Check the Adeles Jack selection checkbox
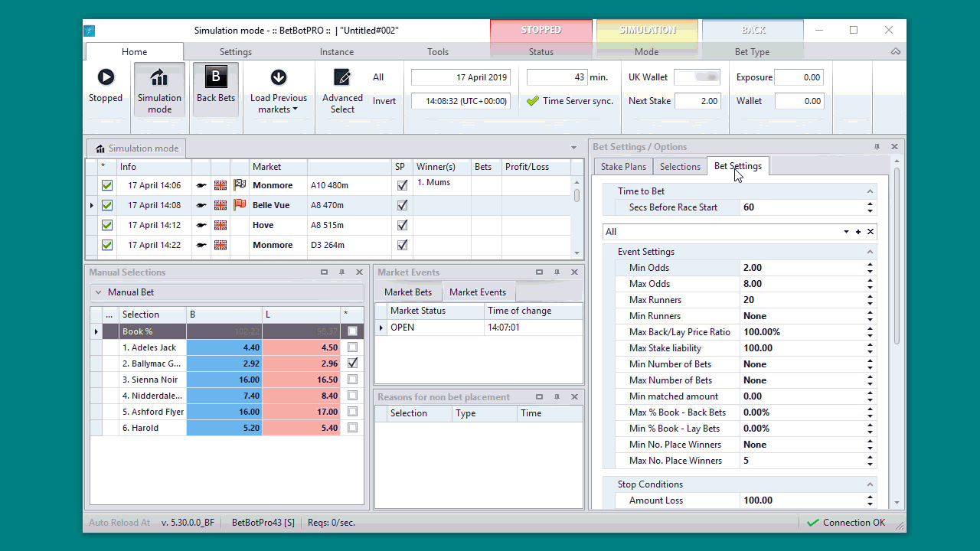 tap(352, 347)
